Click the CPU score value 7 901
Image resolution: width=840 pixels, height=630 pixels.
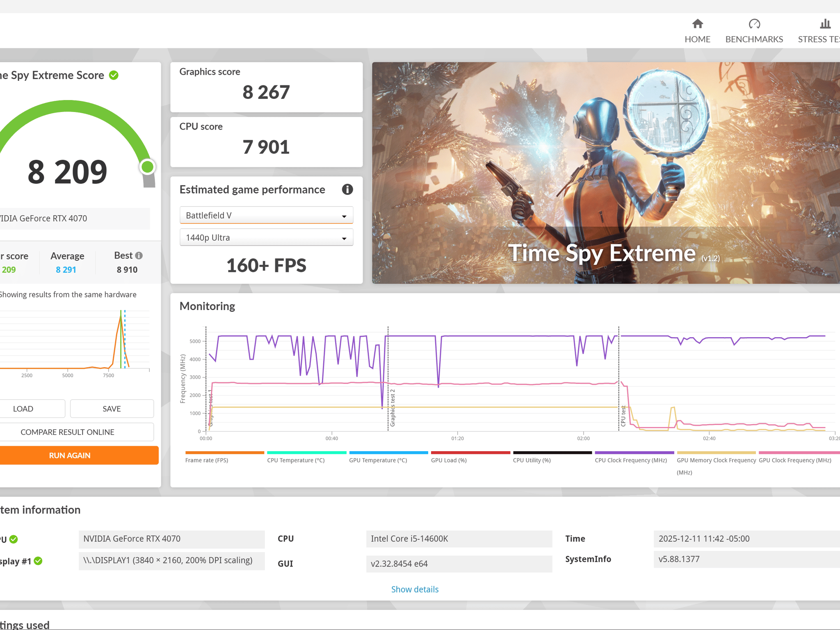(266, 147)
